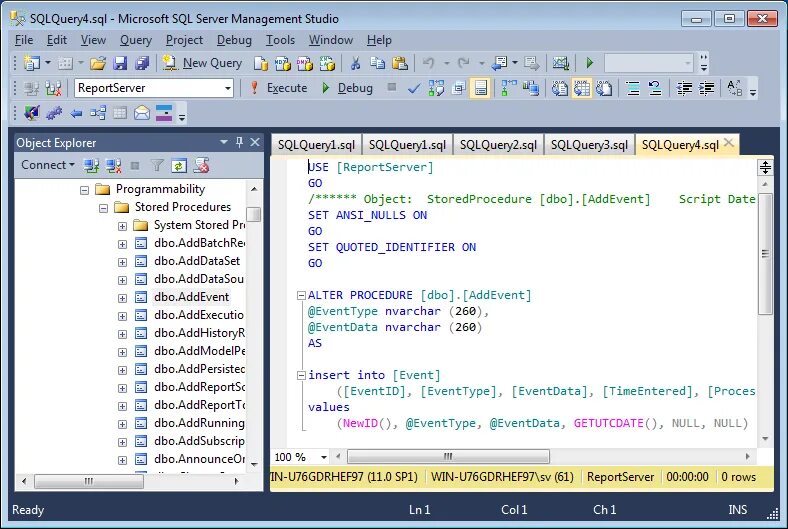This screenshot has height=529, width=788.
Task: Click the Copy icon in toolbar
Action: point(377,63)
